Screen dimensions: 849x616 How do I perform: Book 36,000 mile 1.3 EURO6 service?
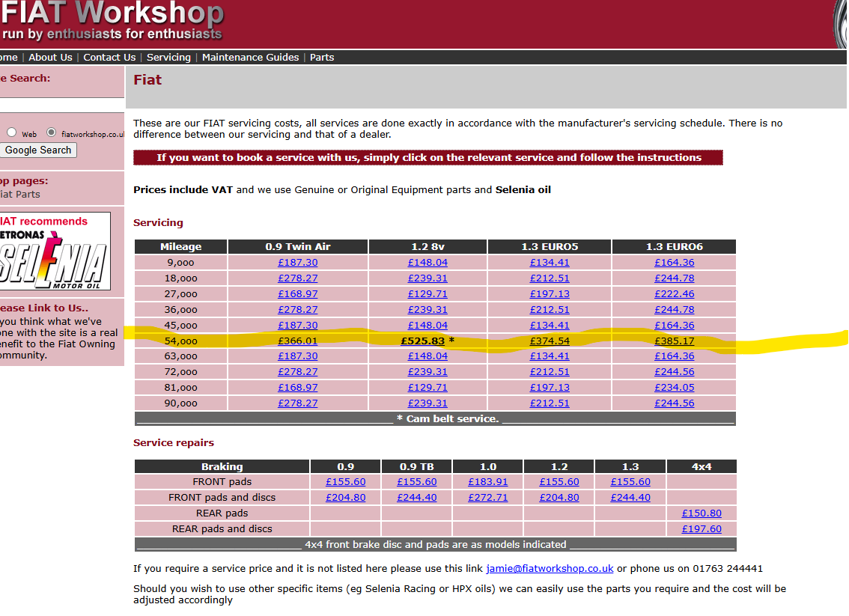click(x=674, y=310)
